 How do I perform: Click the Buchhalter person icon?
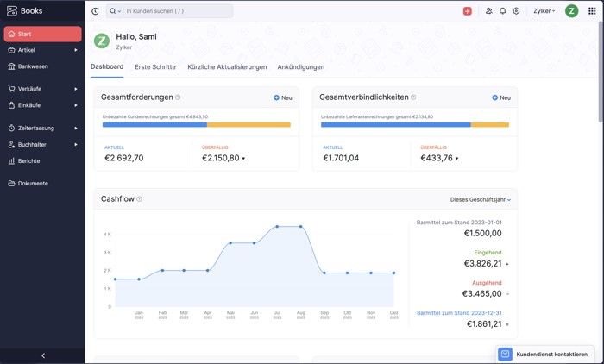pyautogui.click(x=12, y=144)
